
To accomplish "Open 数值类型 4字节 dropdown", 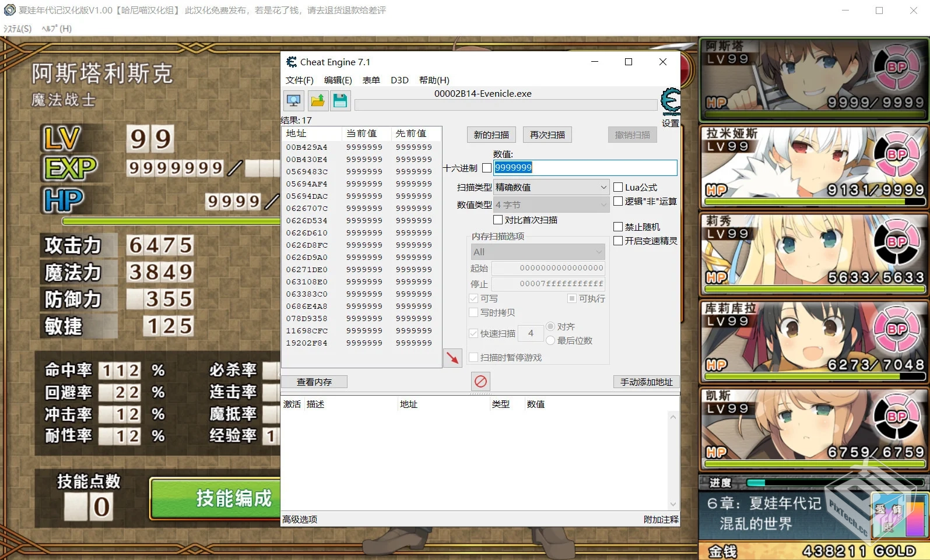I will point(552,205).
